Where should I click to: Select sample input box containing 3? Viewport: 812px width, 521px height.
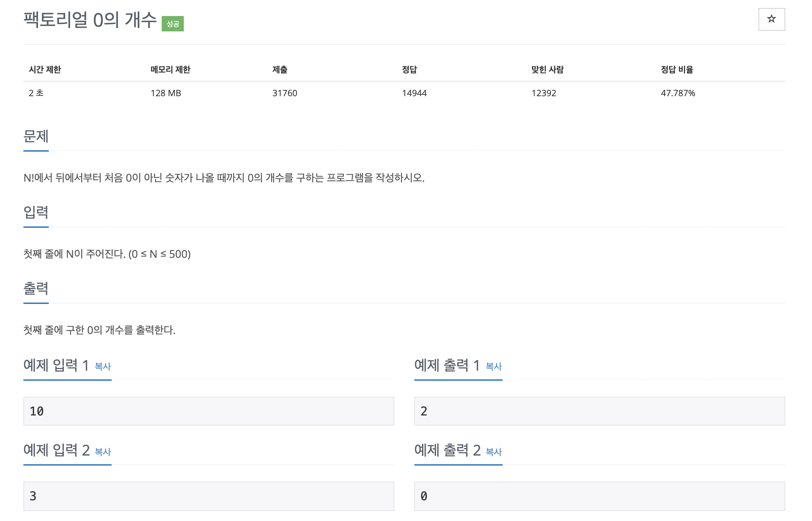[x=209, y=496]
